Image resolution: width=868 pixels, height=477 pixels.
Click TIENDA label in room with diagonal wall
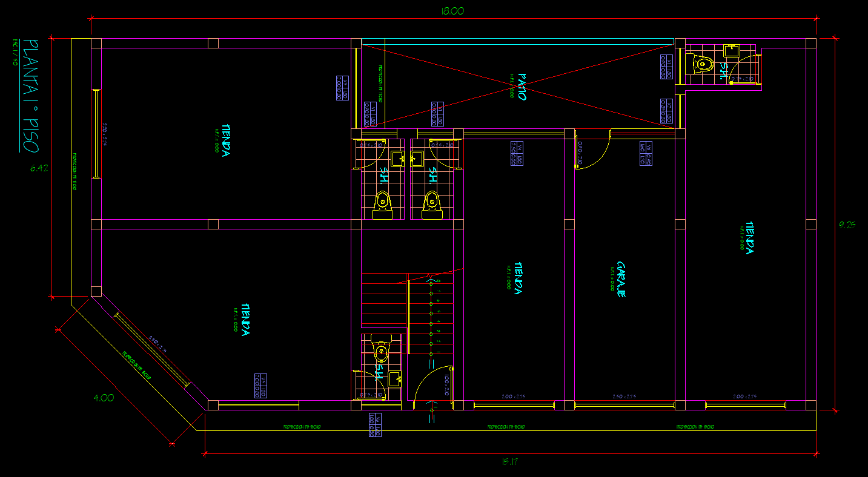coord(245,320)
